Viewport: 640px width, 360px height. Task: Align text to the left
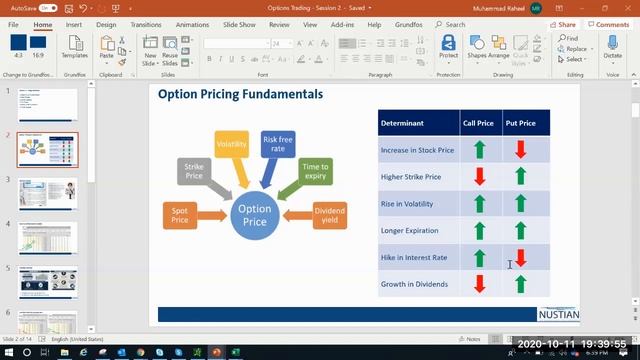pyautogui.click(x=344, y=59)
